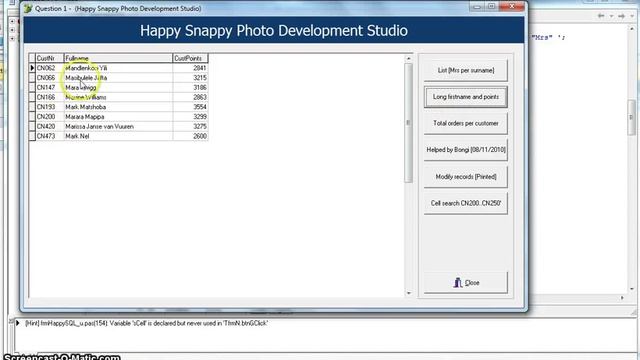Select row indicator for CN066
Image resolution: width=640 pixels, height=360 pixels.
pyautogui.click(x=32, y=78)
